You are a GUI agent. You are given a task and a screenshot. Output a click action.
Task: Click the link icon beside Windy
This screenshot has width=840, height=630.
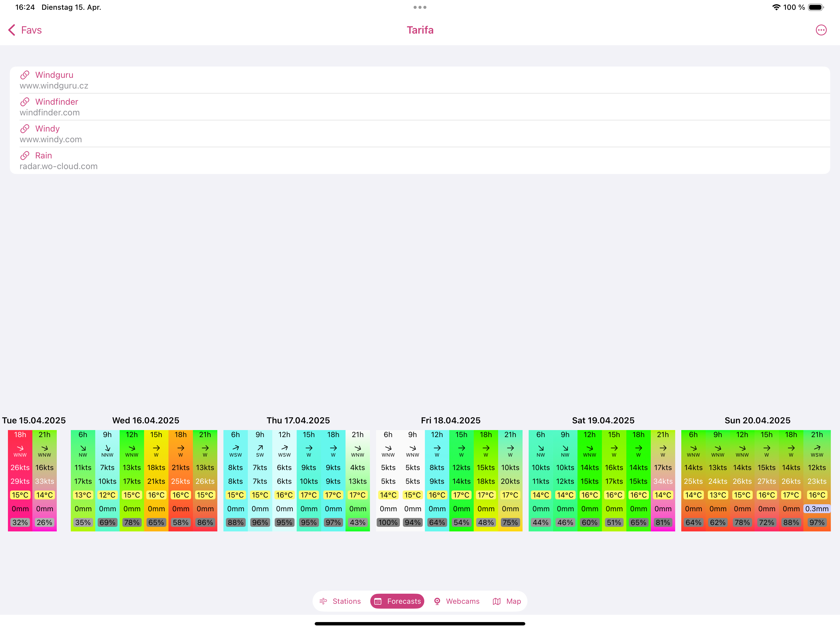[25, 129]
